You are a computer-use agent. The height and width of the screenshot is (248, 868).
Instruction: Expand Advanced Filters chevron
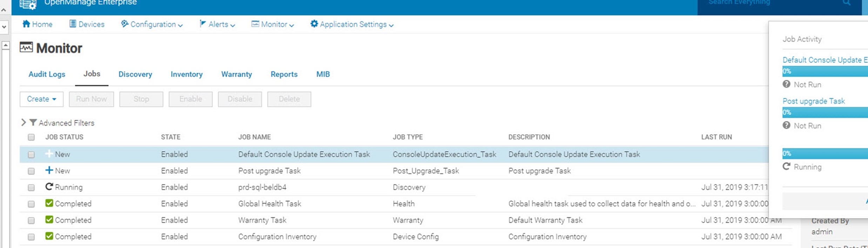click(23, 122)
